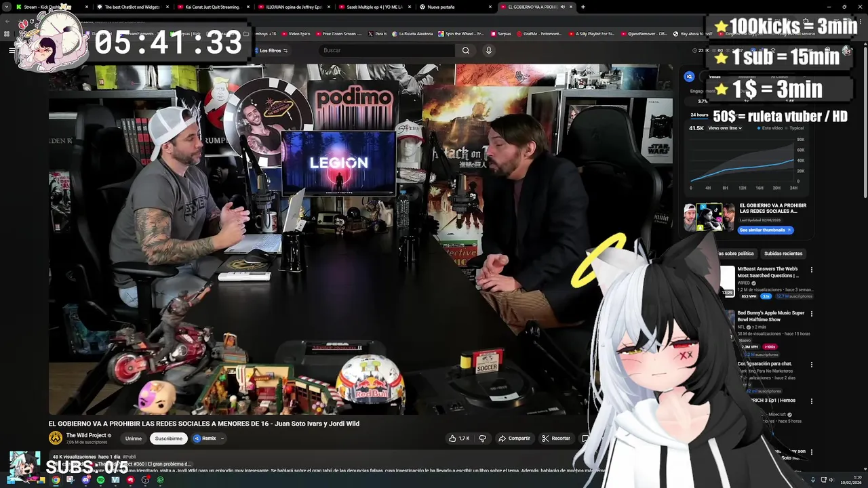Open options menu for MrBeast Answers video
Viewport: 868px width, 488px height.
[811, 270]
